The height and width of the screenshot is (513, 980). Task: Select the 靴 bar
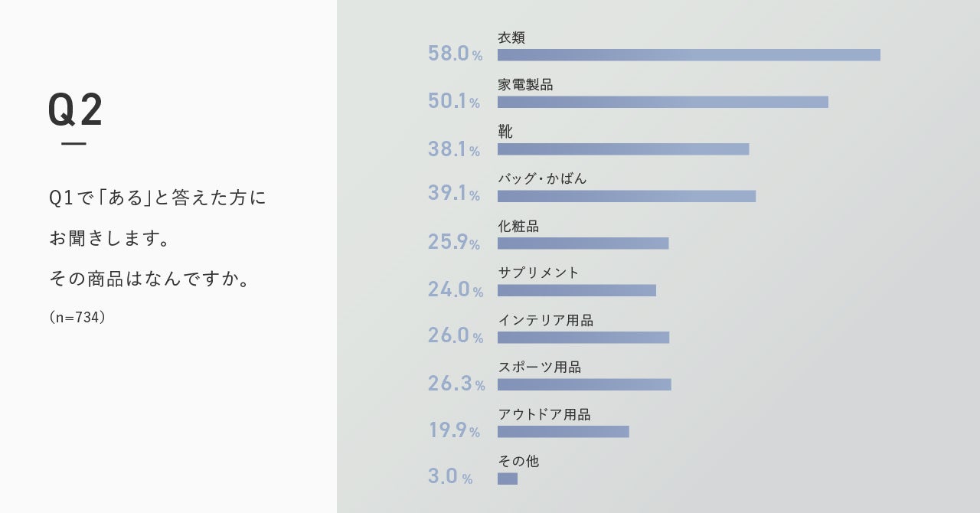(622, 149)
